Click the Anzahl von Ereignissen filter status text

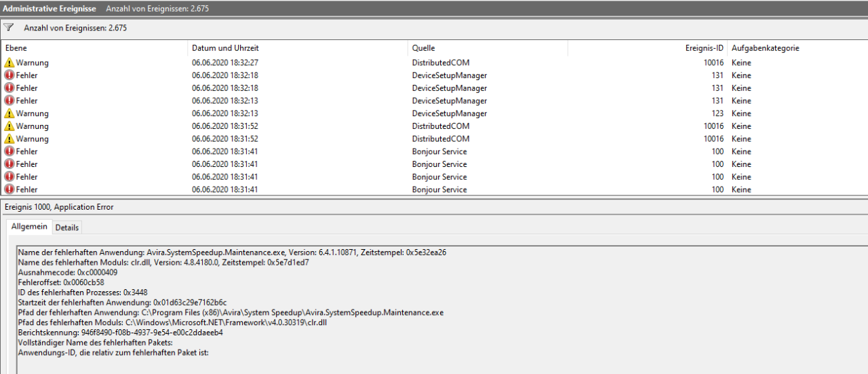coord(75,28)
